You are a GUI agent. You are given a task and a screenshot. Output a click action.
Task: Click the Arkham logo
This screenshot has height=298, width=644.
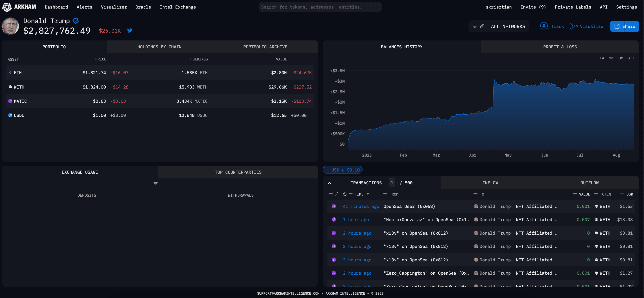[19, 7]
